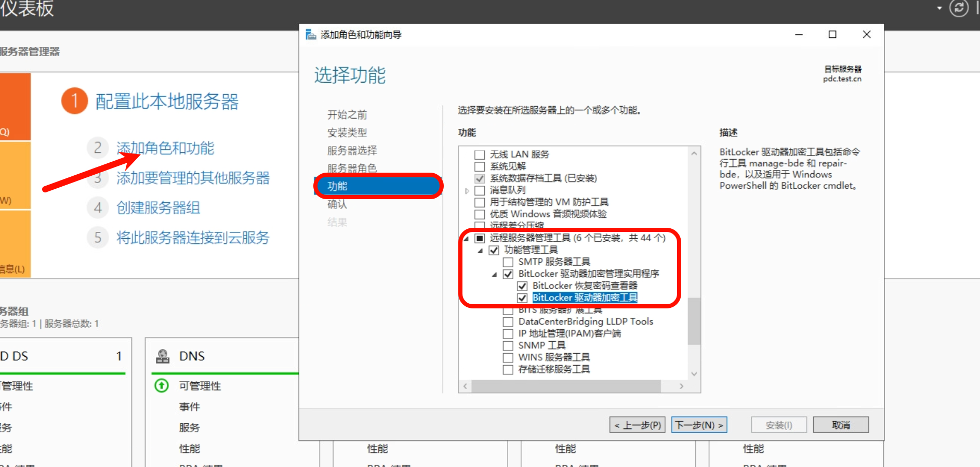
Task: Collapse the 远程服务器管理工具 node
Action: click(x=466, y=239)
